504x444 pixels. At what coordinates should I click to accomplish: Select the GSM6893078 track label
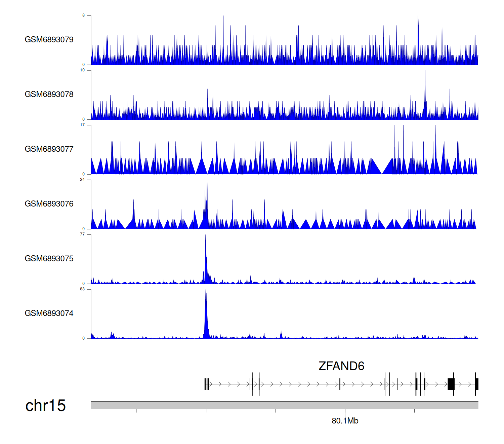49,95
